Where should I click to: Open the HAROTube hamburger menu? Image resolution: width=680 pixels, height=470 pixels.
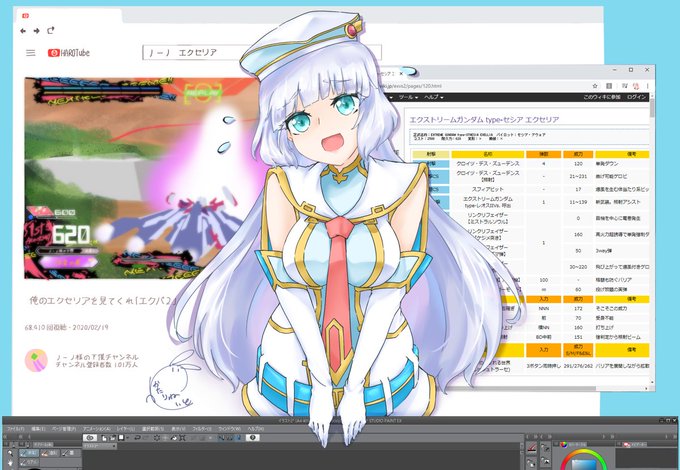(x=30, y=53)
